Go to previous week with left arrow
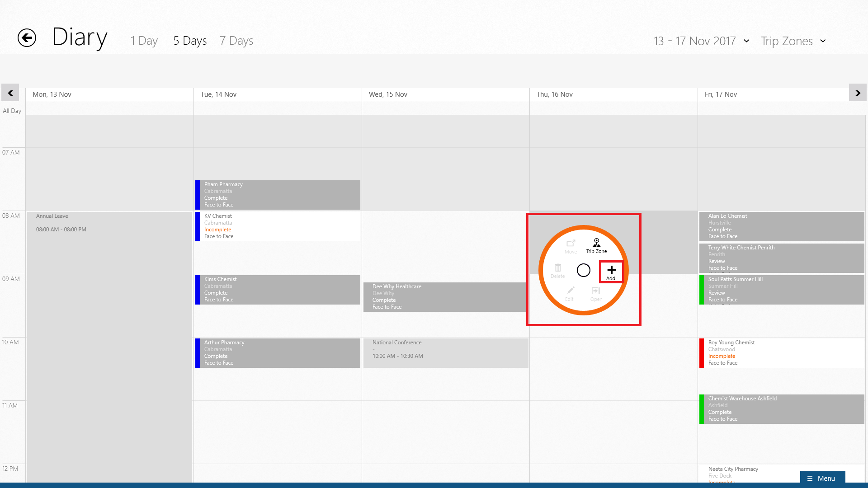Screen dimensions: 868x488 (10, 93)
